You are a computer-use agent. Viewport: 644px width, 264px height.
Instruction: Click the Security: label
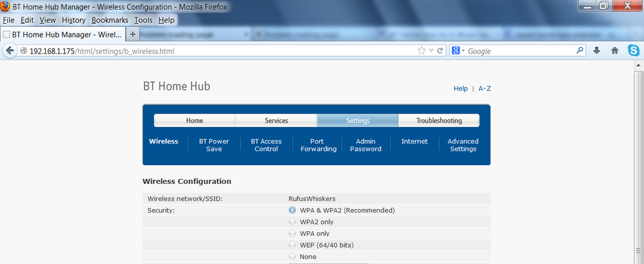pos(161,210)
